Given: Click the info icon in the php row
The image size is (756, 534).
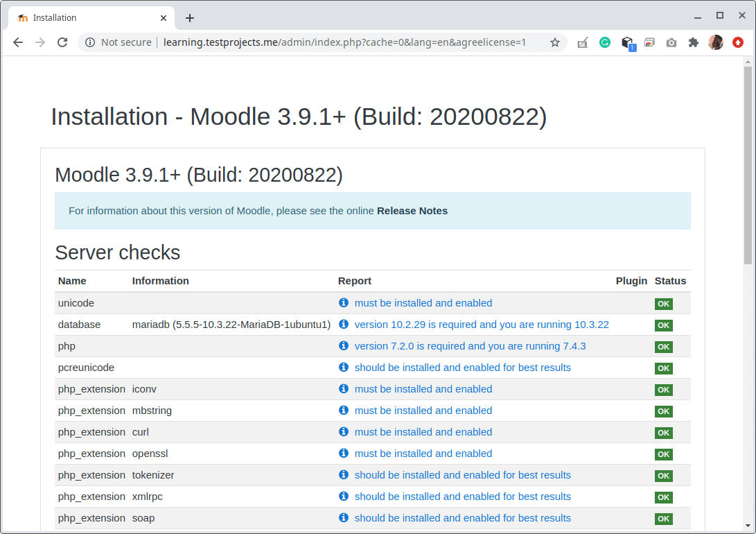Looking at the screenshot, I should pos(343,346).
